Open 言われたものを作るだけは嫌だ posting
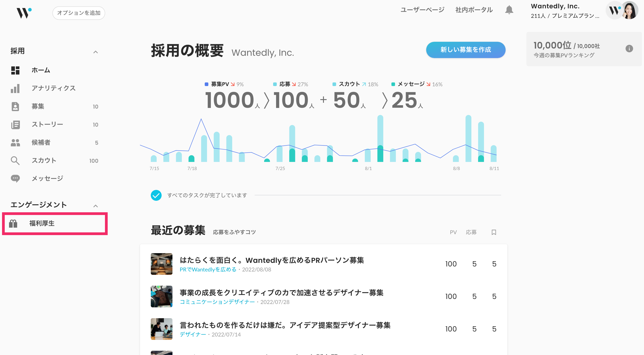This screenshot has width=644, height=355. pos(285,325)
